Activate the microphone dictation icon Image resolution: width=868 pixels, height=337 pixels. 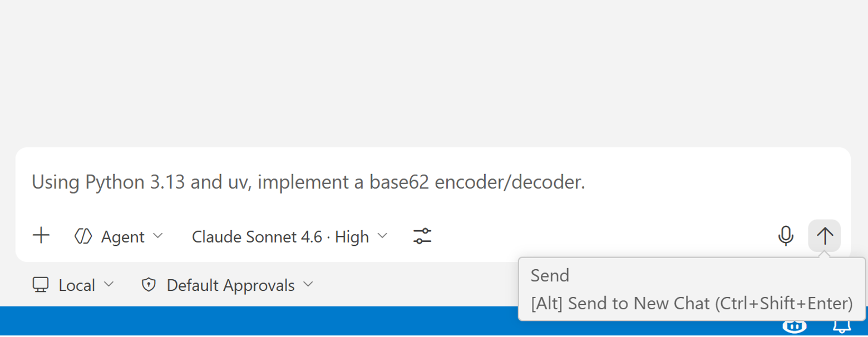(x=785, y=236)
